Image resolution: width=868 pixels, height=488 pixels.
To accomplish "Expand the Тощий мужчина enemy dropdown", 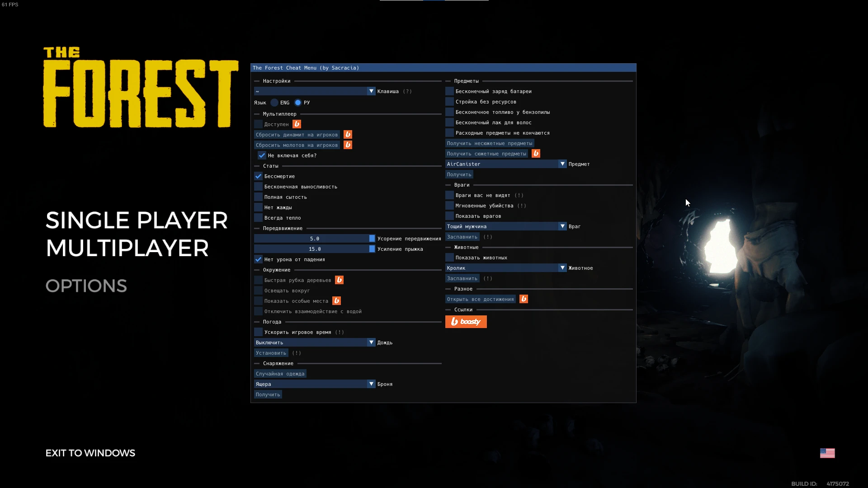I will [506, 226].
